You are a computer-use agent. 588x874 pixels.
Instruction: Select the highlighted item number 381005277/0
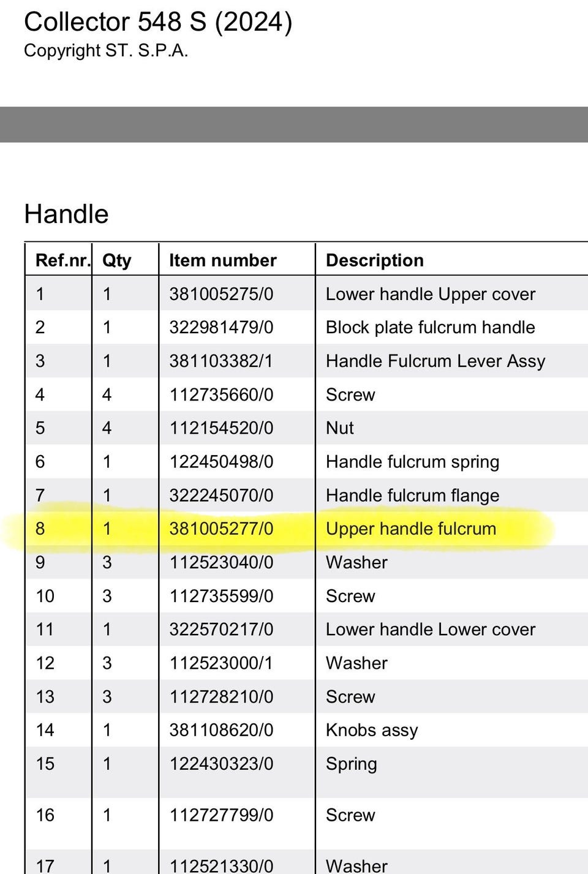221,529
